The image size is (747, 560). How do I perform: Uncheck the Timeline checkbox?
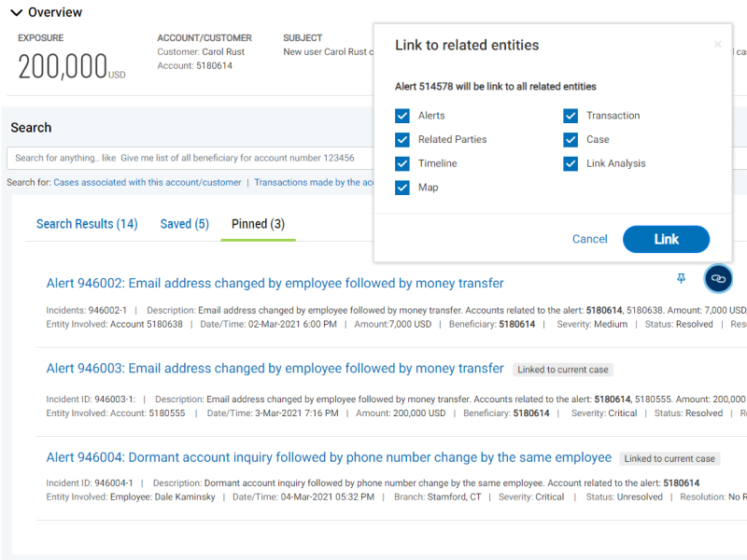click(x=402, y=163)
